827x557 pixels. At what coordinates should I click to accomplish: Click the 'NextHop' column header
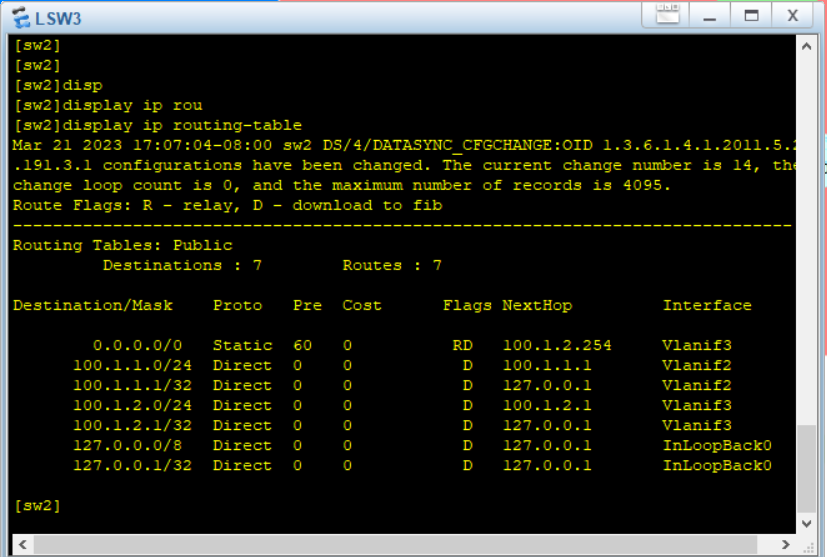[x=537, y=305]
